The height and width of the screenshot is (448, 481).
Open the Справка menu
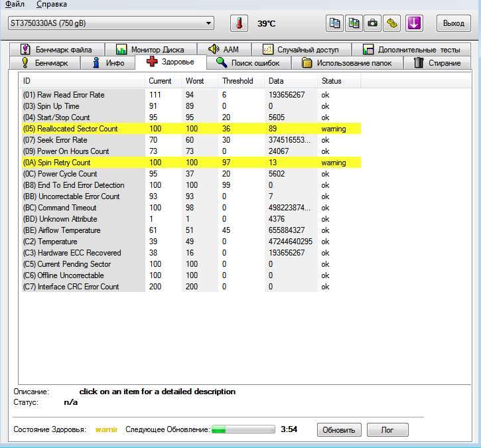[x=51, y=5]
